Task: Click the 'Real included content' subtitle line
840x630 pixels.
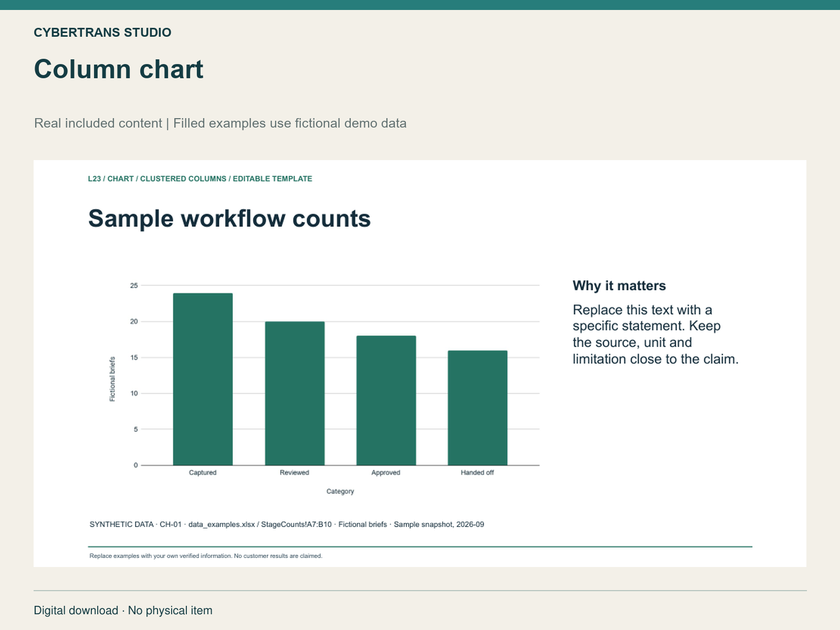Action: pos(220,123)
